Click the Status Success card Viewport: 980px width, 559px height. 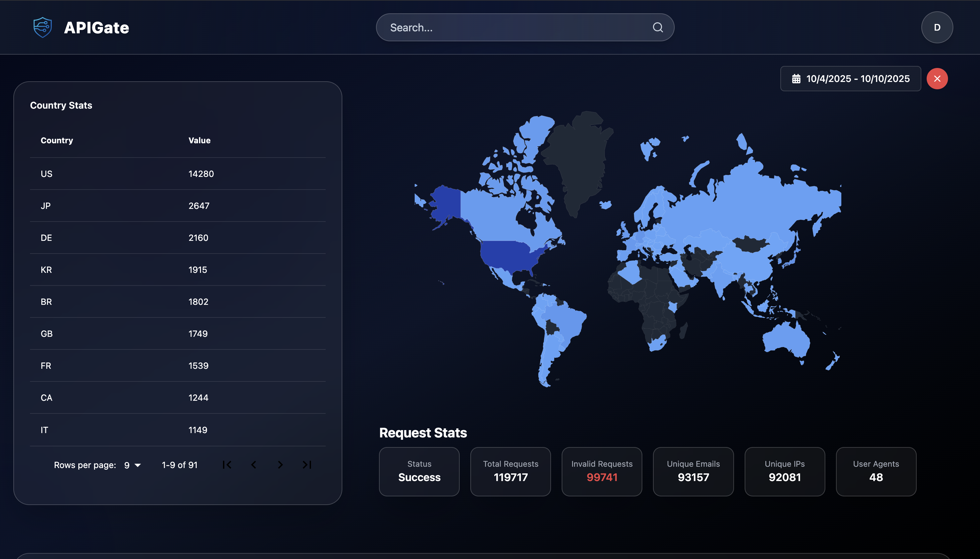[x=419, y=471]
